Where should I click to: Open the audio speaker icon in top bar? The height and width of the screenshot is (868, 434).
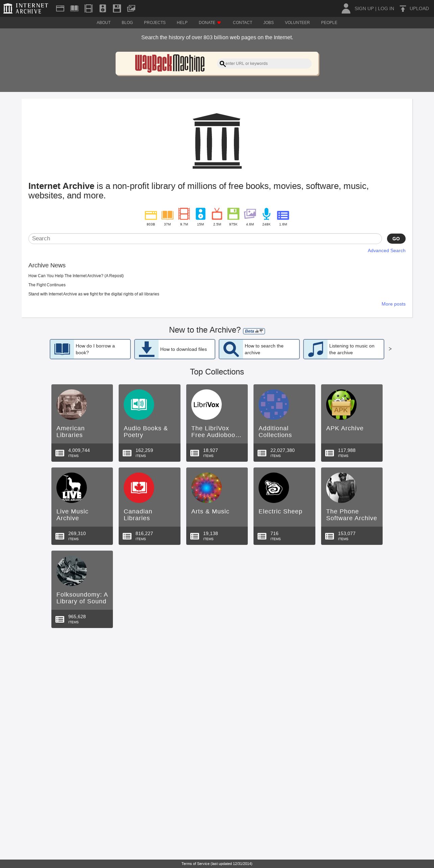103,8
